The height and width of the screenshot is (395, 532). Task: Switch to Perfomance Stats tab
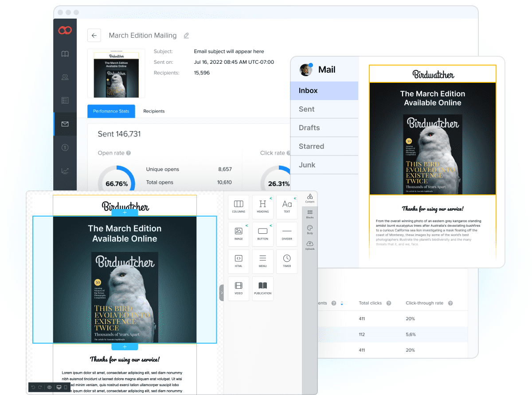(111, 111)
